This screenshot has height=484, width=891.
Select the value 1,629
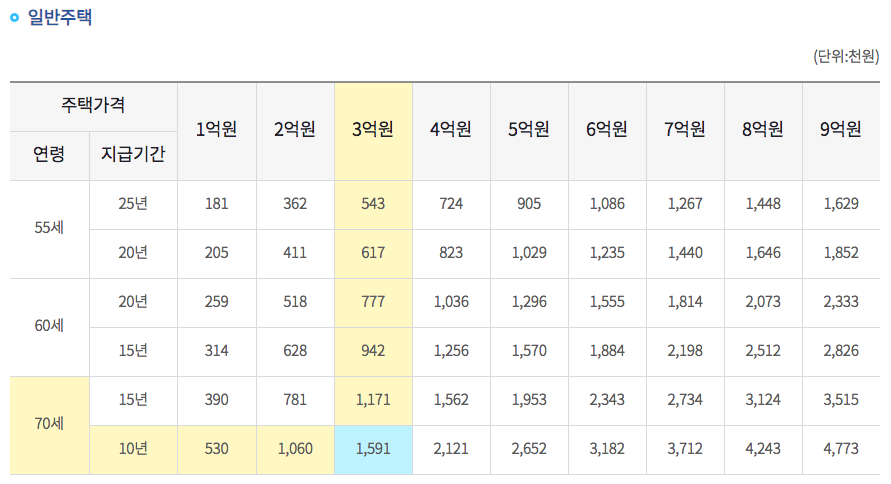[841, 205]
